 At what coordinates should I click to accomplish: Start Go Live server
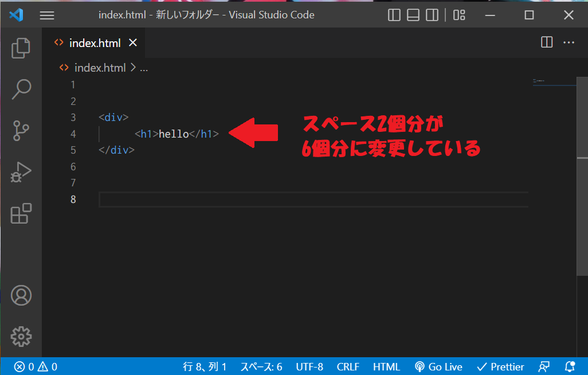tap(438, 367)
